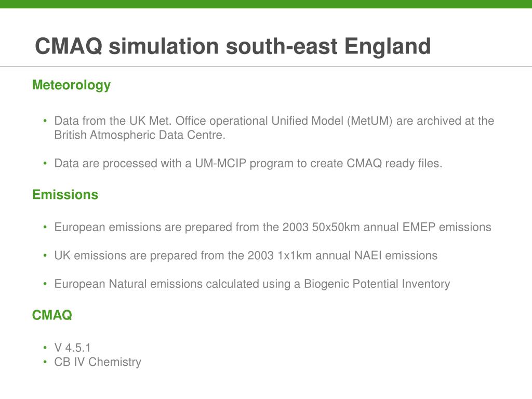Select the Meteorology section heading
This screenshot has height=399, width=532.
click(71, 85)
